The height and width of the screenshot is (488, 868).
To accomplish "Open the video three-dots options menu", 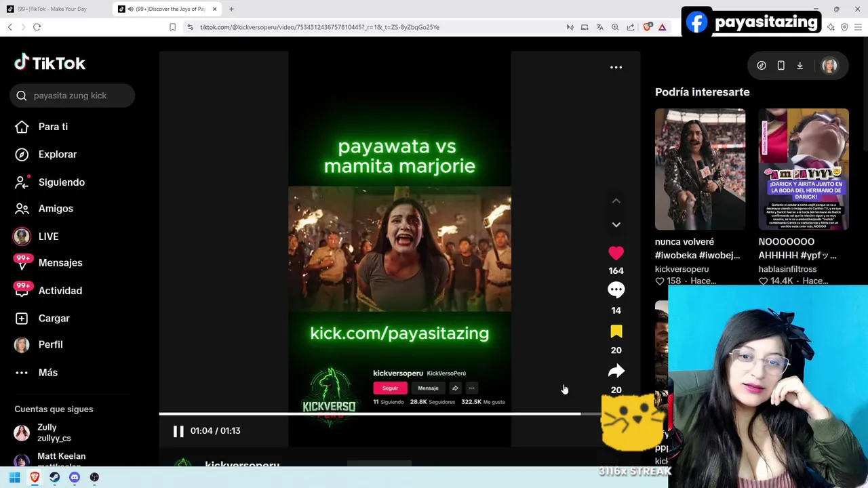I will 616,67.
